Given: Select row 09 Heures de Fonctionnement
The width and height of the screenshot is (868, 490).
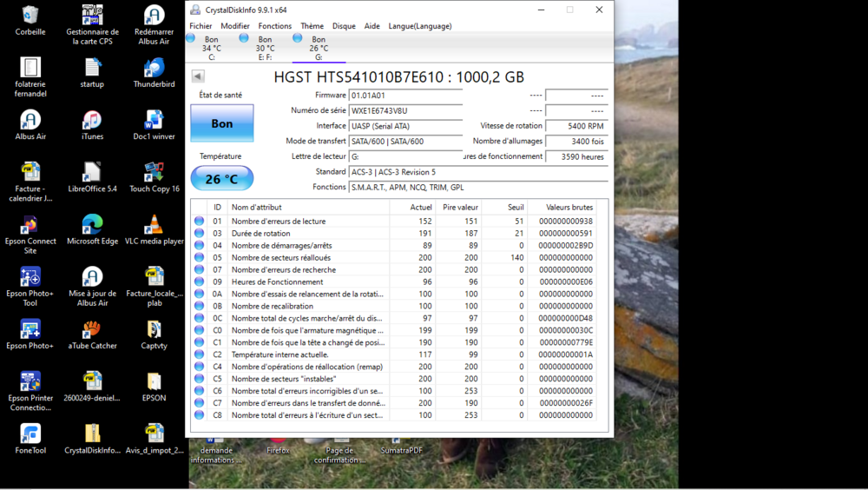Looking at the screenshot, I should point(394,282).
